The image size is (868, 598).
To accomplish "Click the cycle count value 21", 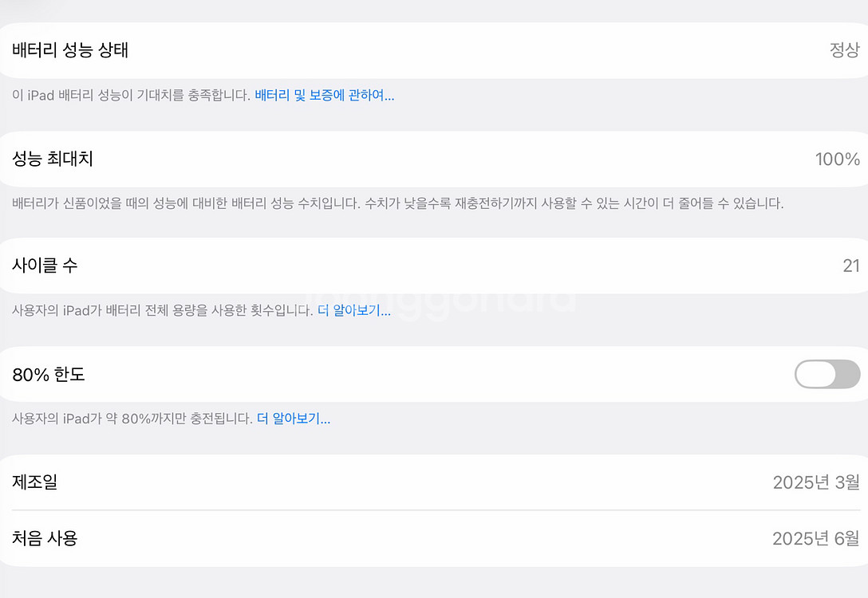I will 850,266.
